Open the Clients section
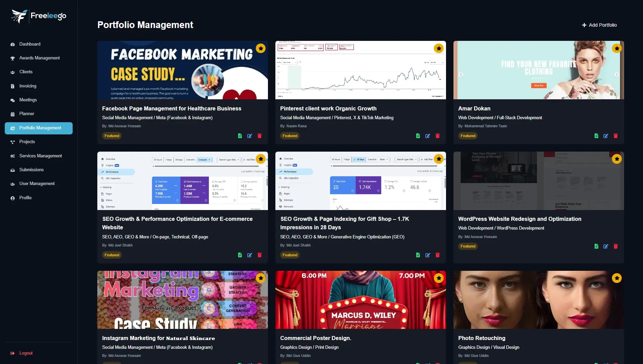Screen dimensions: 643x364 [x=39, y=72]
